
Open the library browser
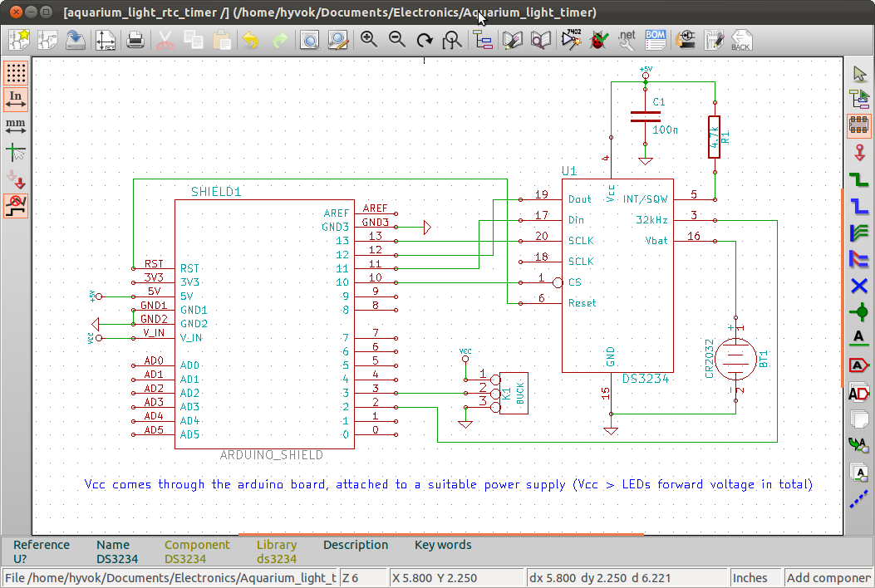coord(541,40)
